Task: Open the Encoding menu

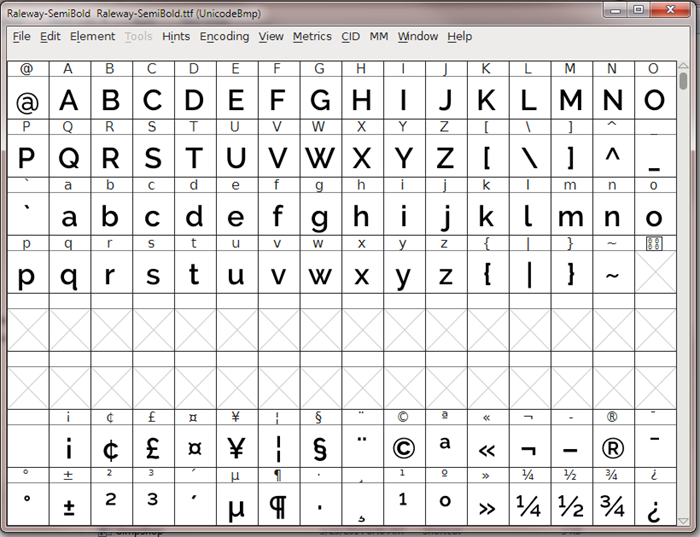Action: coord(224,37)
